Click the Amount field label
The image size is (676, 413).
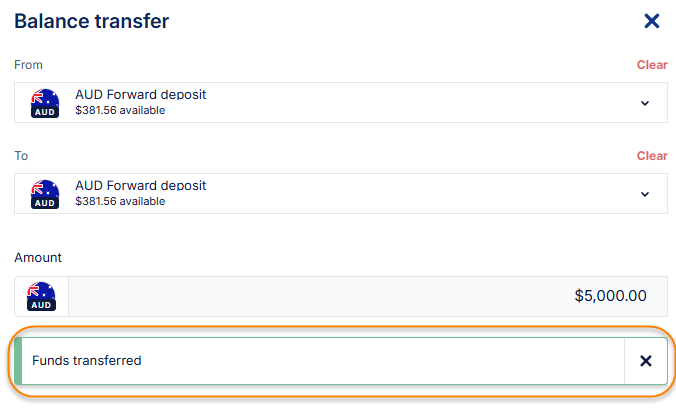point(38,258)
